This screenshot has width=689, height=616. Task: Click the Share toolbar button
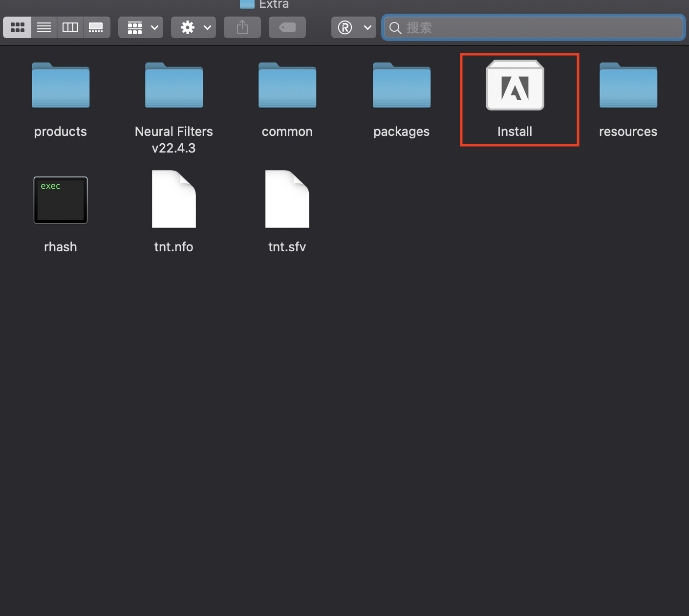tap(242, 27)
